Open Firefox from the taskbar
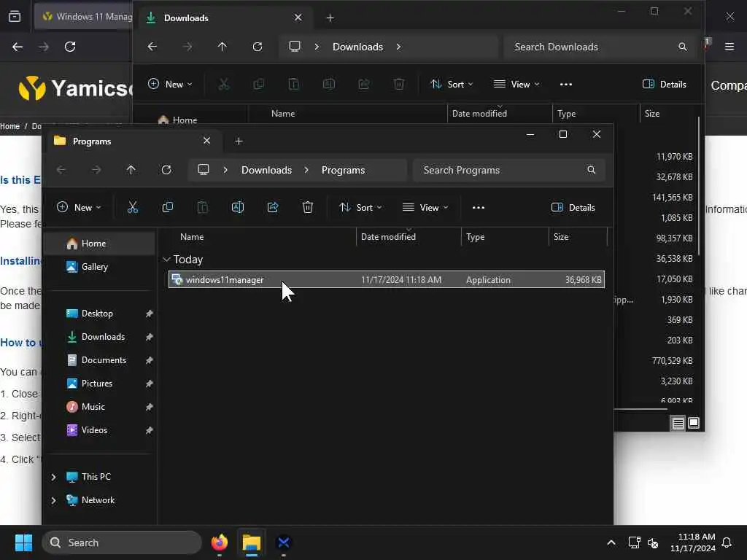Screen dimensions: 747x560 tap(219, 542)
